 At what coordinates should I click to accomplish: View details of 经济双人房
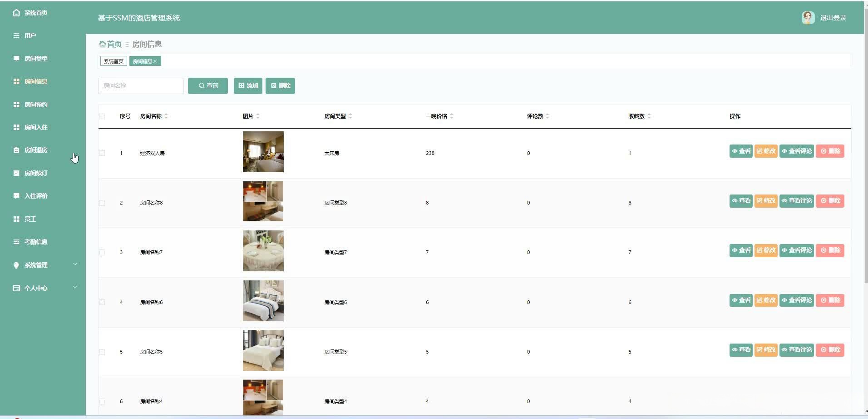[x=741, y=151]
